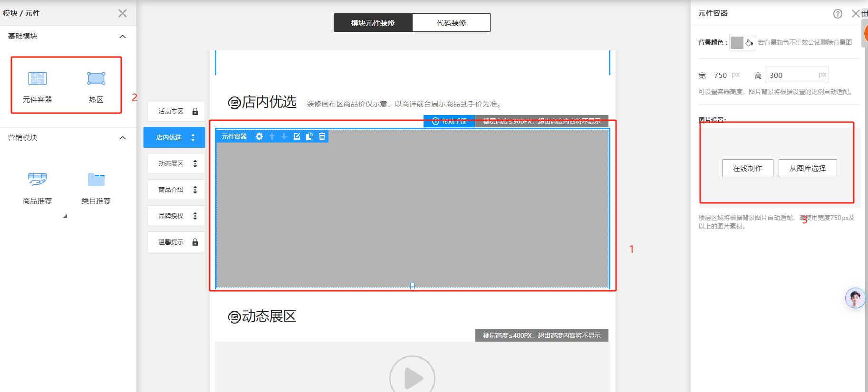Collapse the 营销模块 section
Viewport: 868px width, 392px height.
point(123,138)
